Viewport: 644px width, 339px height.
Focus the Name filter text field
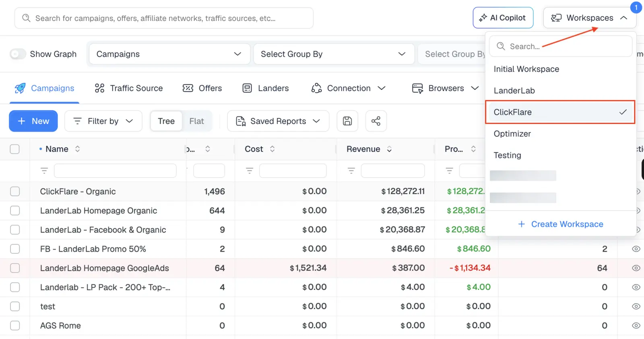115,171
